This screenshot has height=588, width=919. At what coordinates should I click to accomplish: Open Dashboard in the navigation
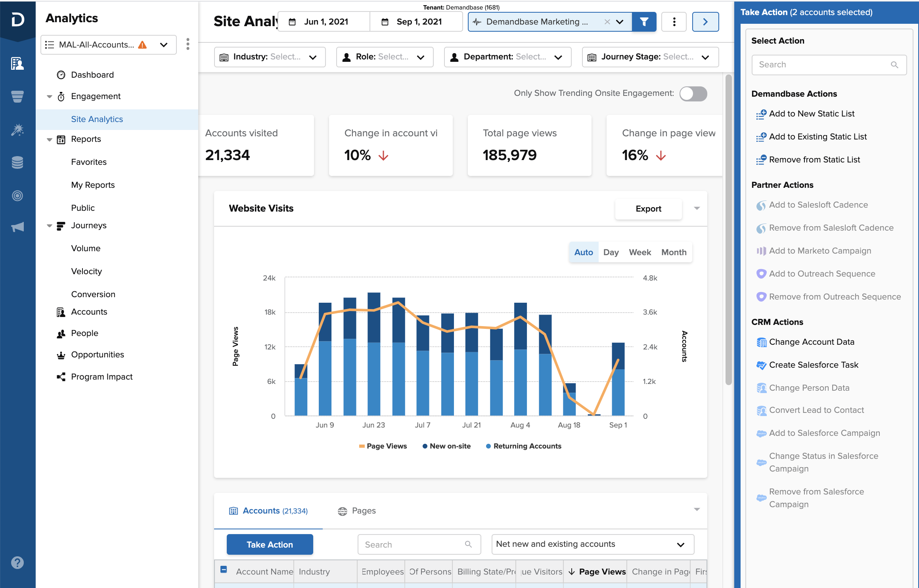point(92,75)
